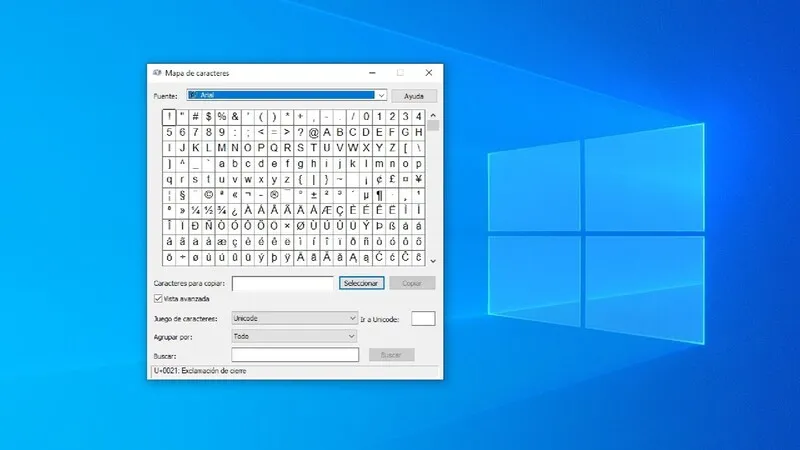Choose the ½ one-half fraction cell
Viewport: 800px width, 450px height.
tap(209, 210)
